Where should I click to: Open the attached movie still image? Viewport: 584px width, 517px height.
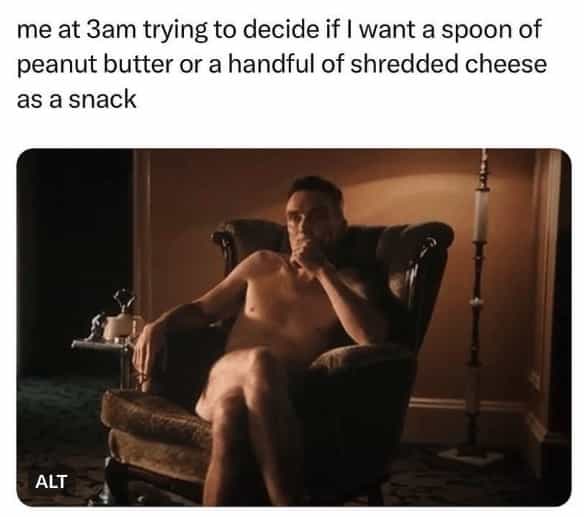(x=294, y=327)
